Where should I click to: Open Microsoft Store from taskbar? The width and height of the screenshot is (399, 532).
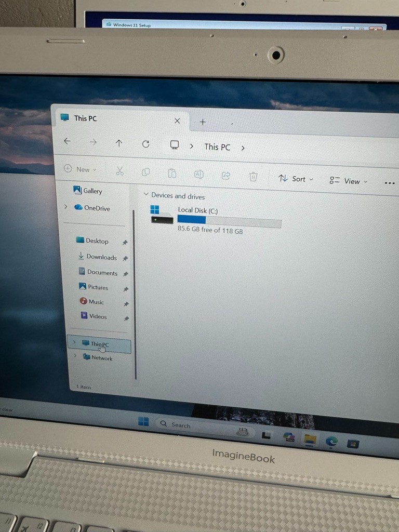(x=353, y=444)
